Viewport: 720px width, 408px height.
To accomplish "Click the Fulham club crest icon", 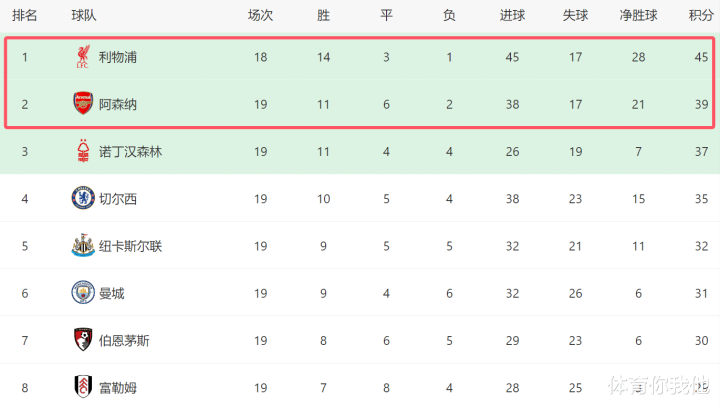I will point(83,387).
